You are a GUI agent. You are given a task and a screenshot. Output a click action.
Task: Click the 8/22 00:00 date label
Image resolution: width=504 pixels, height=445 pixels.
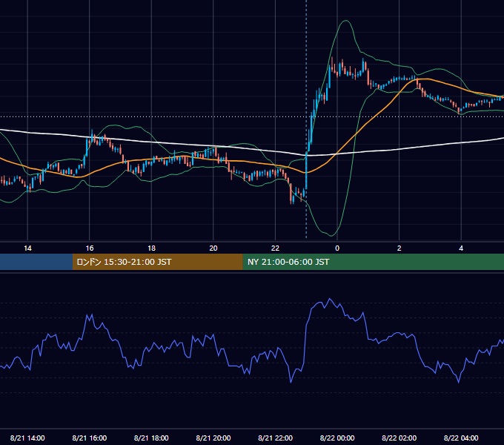[x=337, y=438]
